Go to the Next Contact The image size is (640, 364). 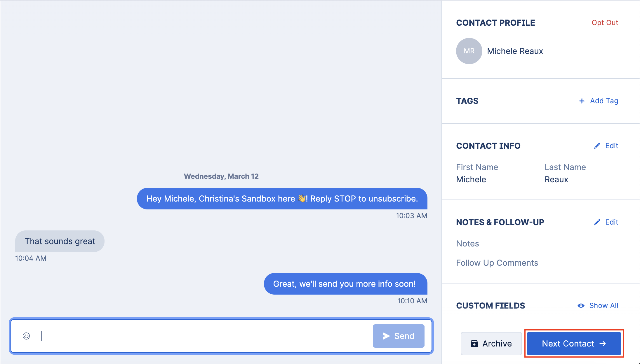[x=574, y=344]
